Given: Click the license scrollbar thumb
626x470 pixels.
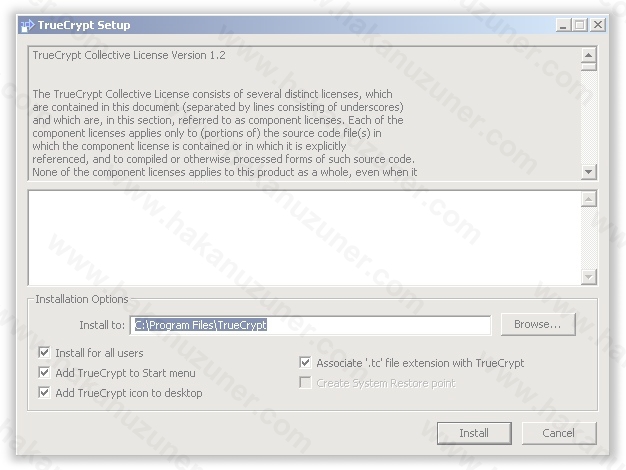Looking at the screenshot, I should [x=588, y=68].
